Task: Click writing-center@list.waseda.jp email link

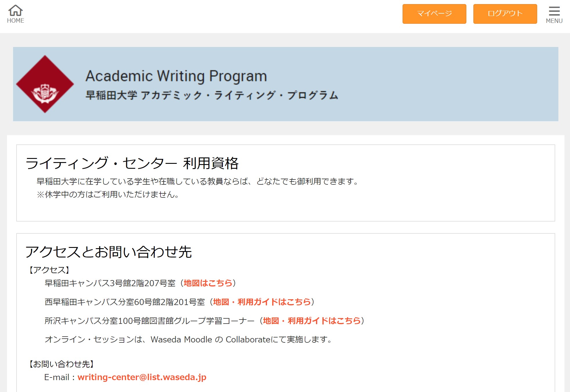Action: pyautogui.click(x=142, y=377)
